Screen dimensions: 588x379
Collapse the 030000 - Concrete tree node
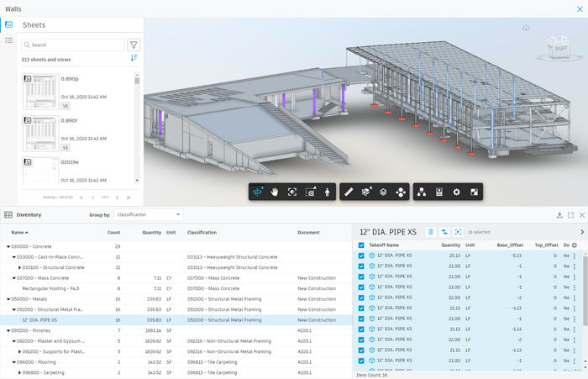click(8, 245)
